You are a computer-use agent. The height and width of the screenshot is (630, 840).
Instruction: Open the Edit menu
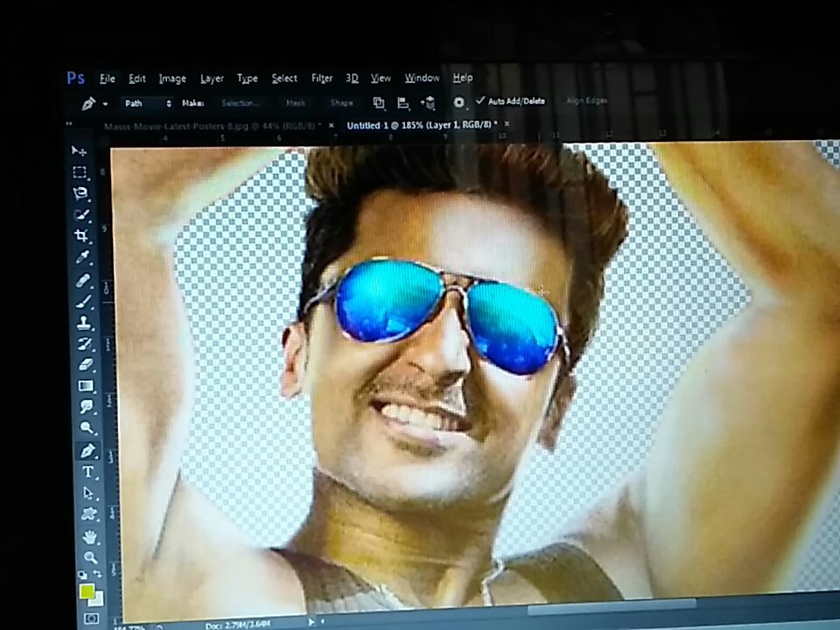[137, 78]
